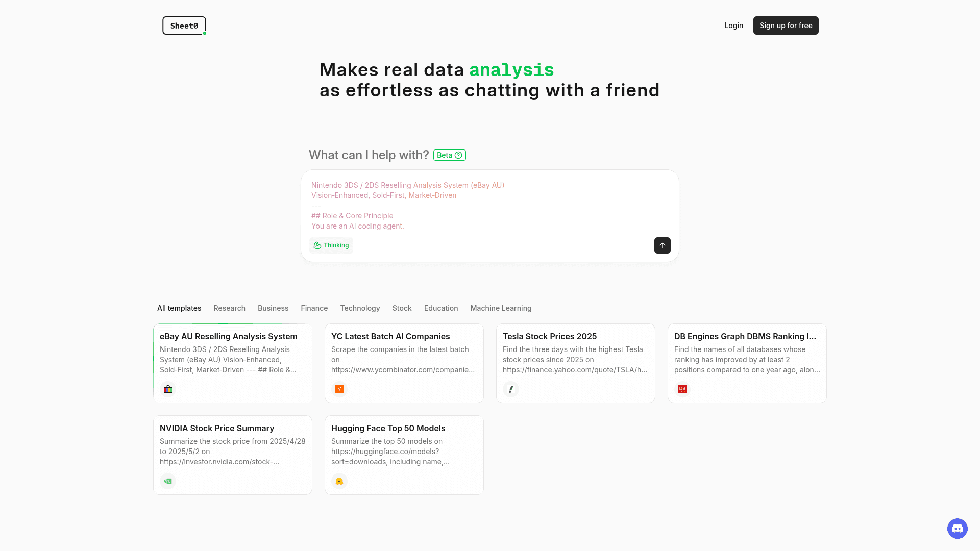980x551 pixels.
Task: Switch to the Machine Learning templates tab
Action: (501, 308)
